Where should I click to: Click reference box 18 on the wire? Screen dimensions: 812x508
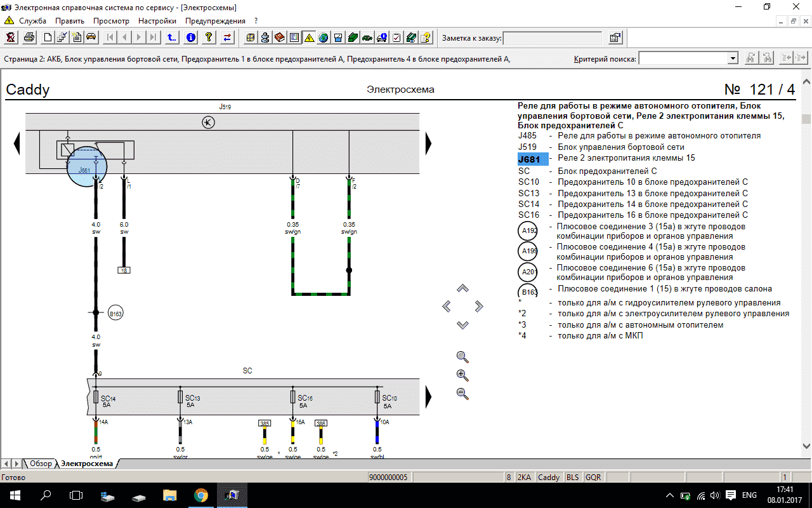coord(124,270)
